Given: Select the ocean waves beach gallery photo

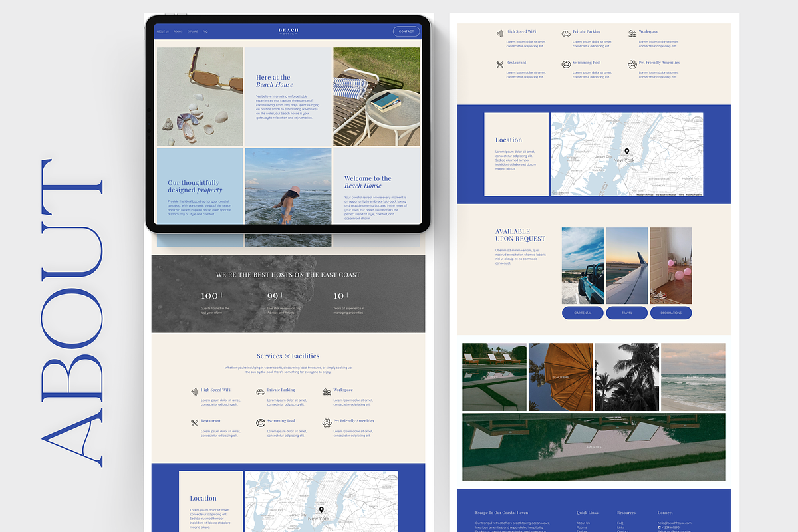Looking at the screenshot, I should 694,376.
